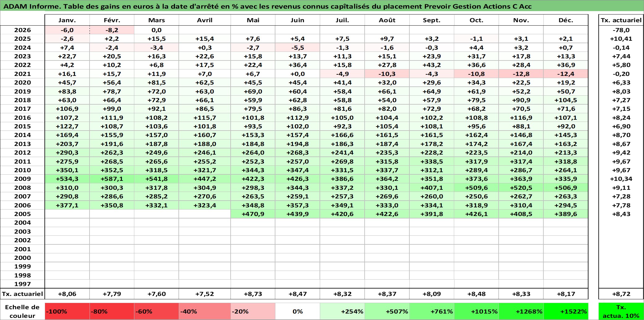Click the -6,0 cell for January 2026
The width and height of the screenshot is (644, 320).
pyautogui.click(x=67, y=30)
